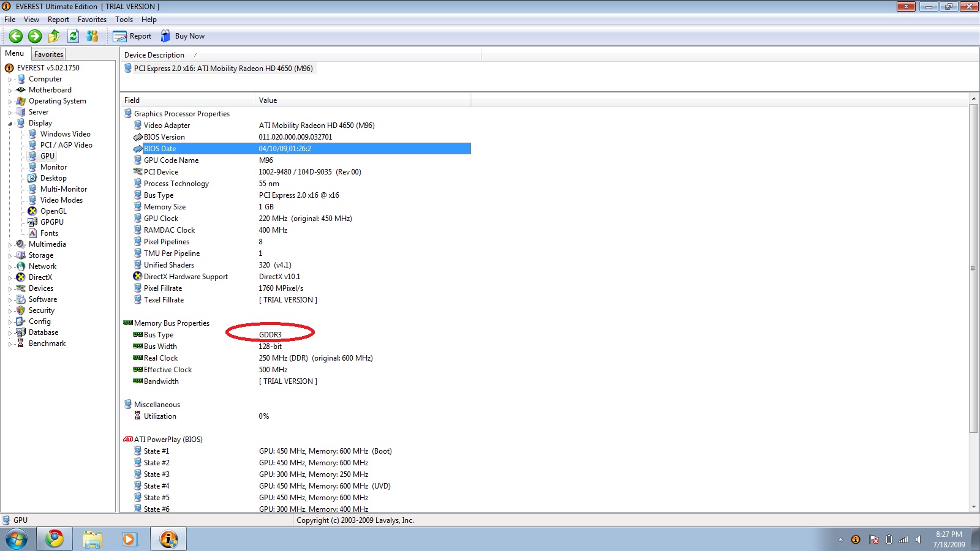Expand the Server tree node

point(10,113)
